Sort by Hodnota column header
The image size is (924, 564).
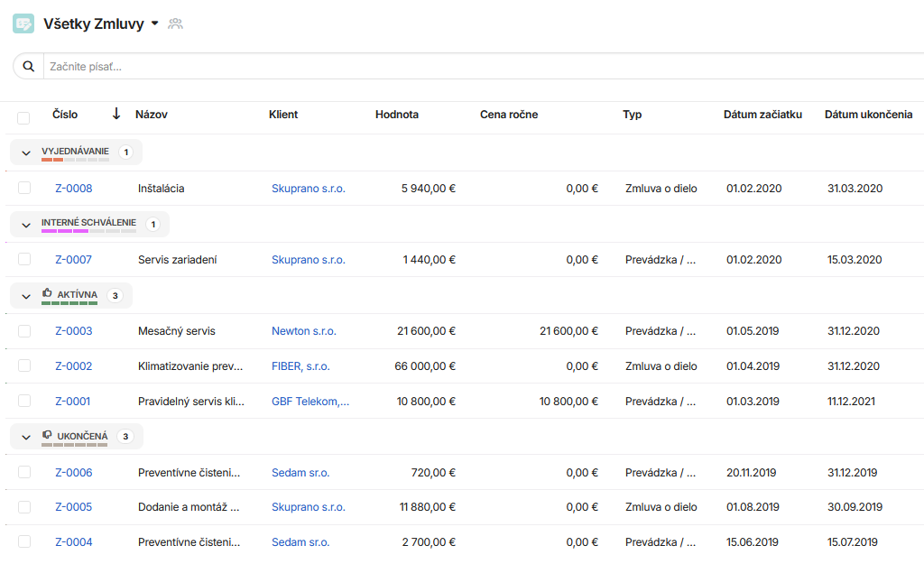(397, 115)
